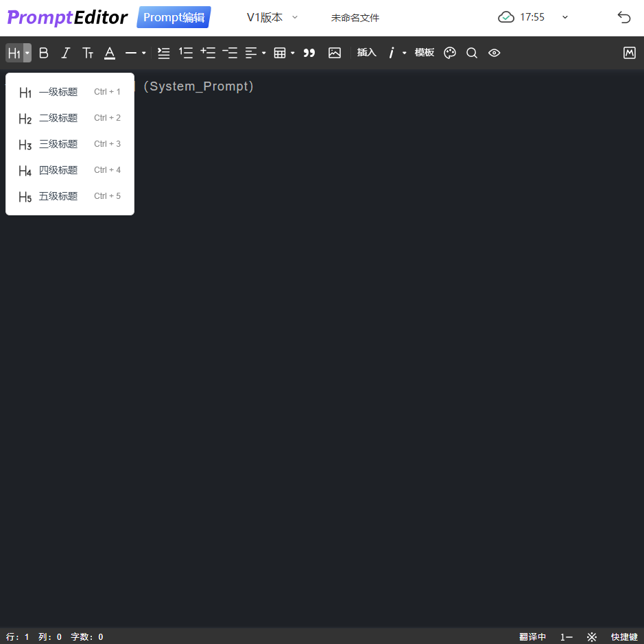Click the insert image icon

(x=335, y=53)
